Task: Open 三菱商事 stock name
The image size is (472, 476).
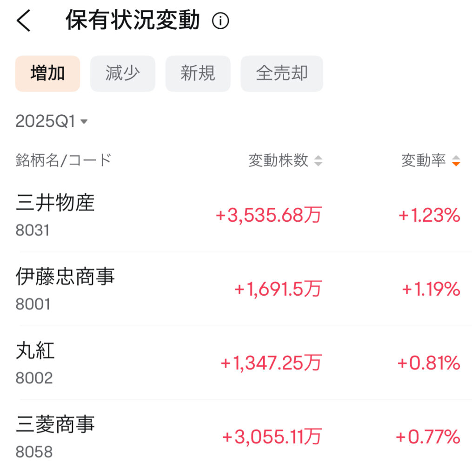Action: pos(55,424)
